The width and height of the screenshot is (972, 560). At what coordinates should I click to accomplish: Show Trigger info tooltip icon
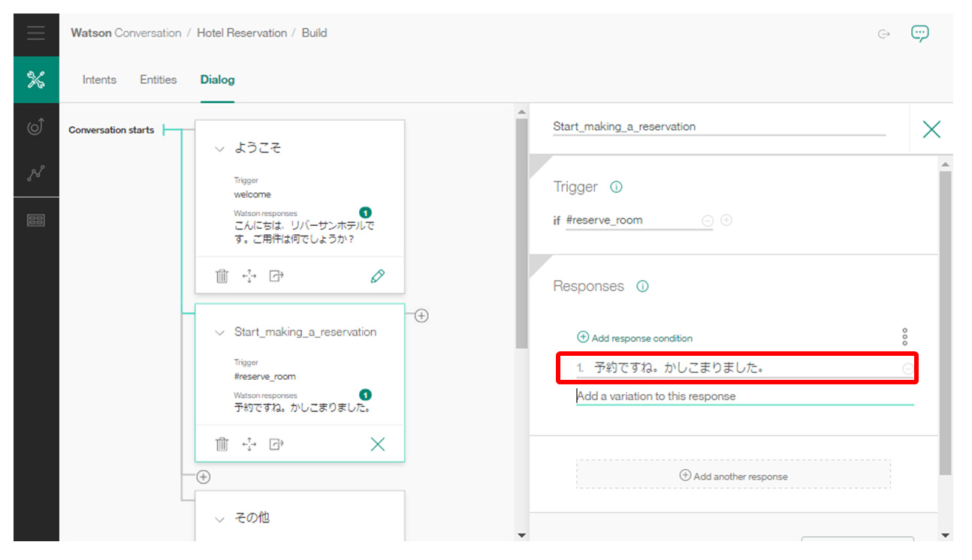tap(616, 187)
